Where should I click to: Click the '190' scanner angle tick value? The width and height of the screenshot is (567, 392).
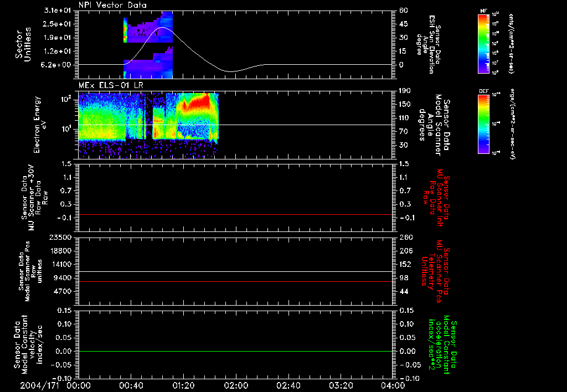click(405, 91)
